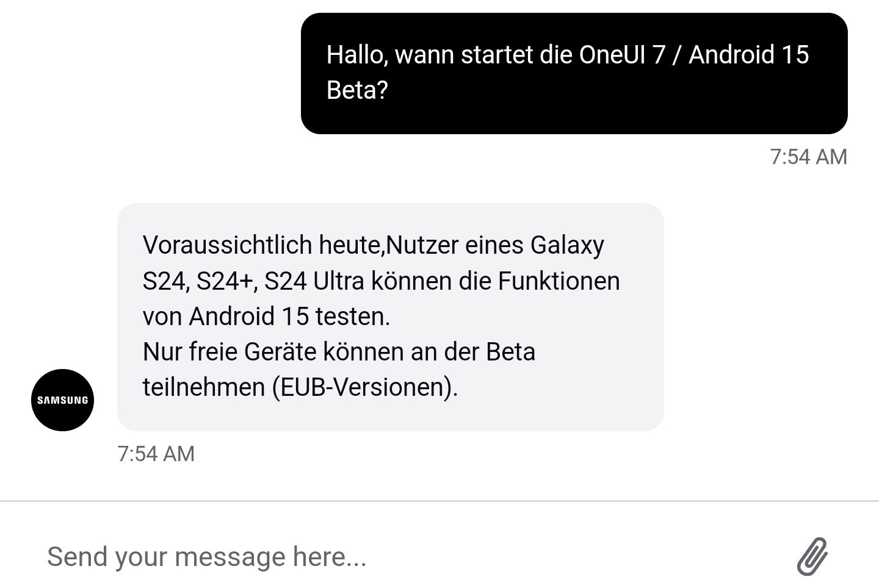Click the word 'Beta?' in sent message

358,90
